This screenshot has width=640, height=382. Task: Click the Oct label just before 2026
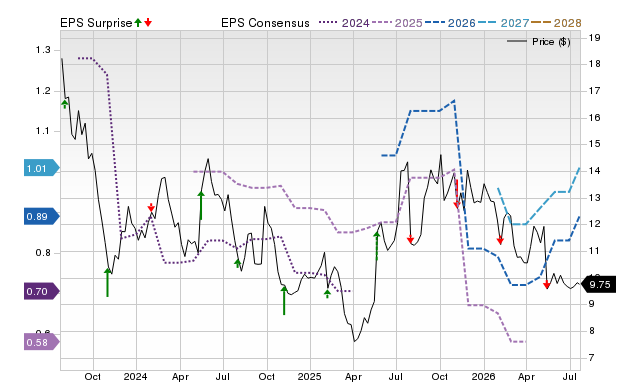coord(440,376)
